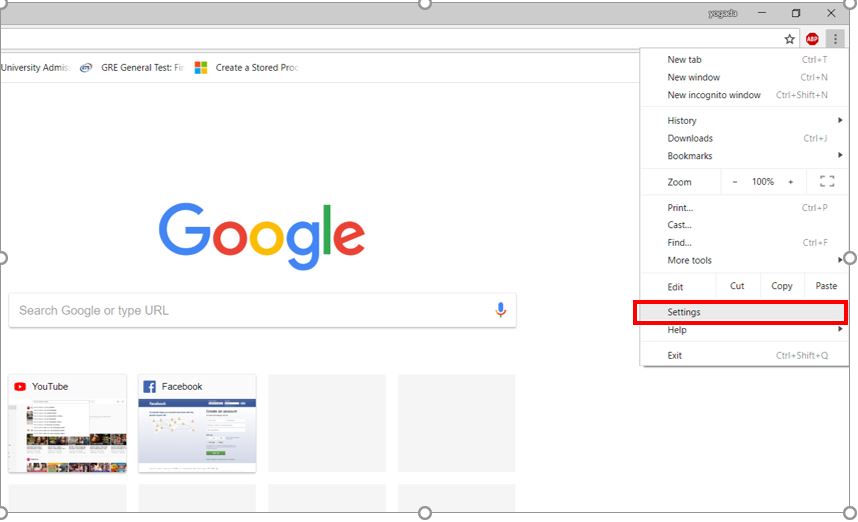Viewport: 858px width, 522px height.
Task: Click the Paste button in Edit row
Action: [x=826, y=286]
